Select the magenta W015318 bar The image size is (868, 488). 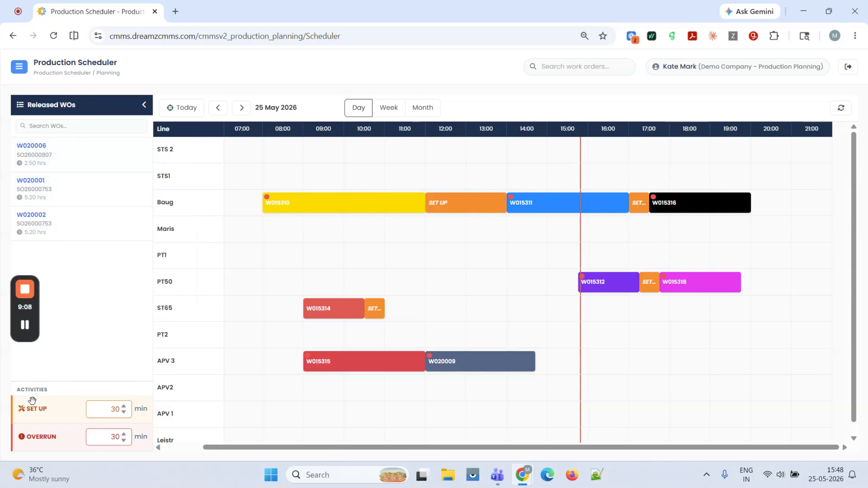700,282
